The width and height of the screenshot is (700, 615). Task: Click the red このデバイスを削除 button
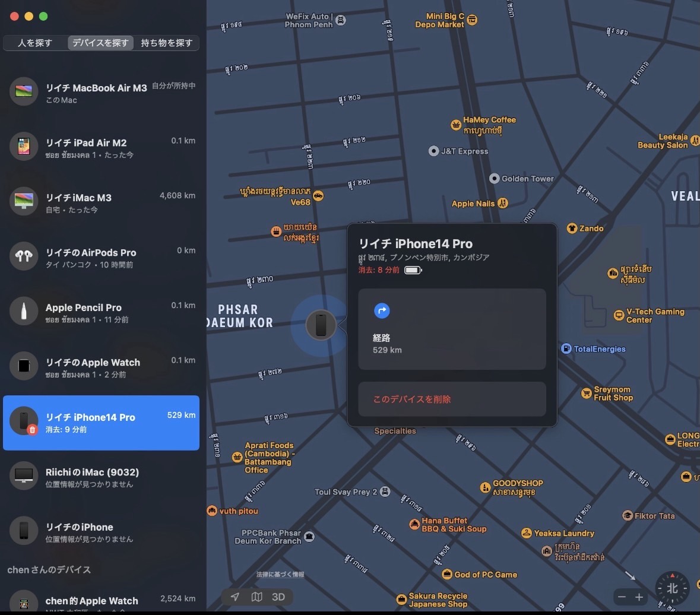coord(452,399)
